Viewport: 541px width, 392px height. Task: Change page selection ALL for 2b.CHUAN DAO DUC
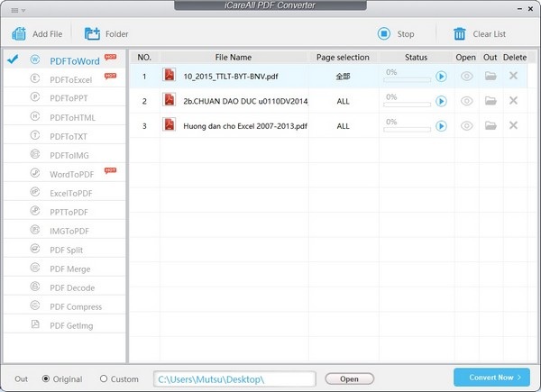coord(343,101)
